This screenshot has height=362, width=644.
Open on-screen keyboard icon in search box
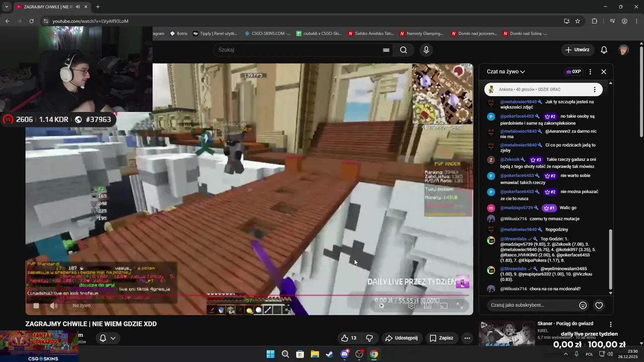coord(386,50)
